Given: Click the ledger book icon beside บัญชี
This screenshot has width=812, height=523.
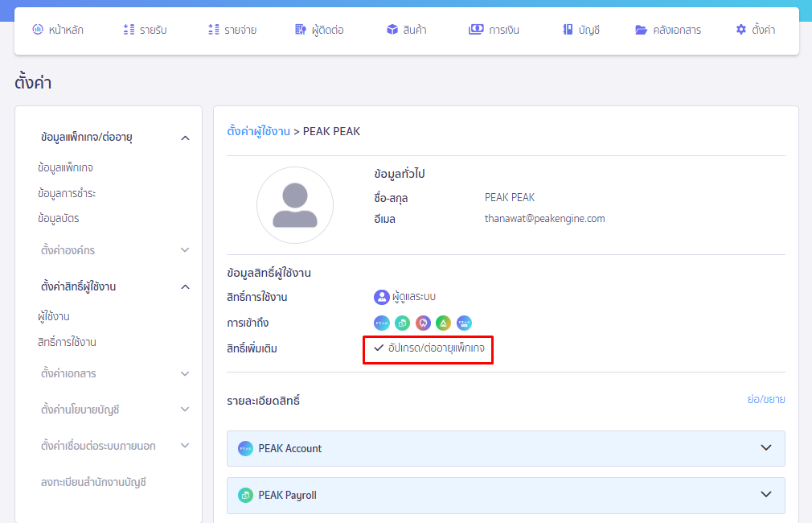Looking at the screenshot, I should (x=568, y=30).
